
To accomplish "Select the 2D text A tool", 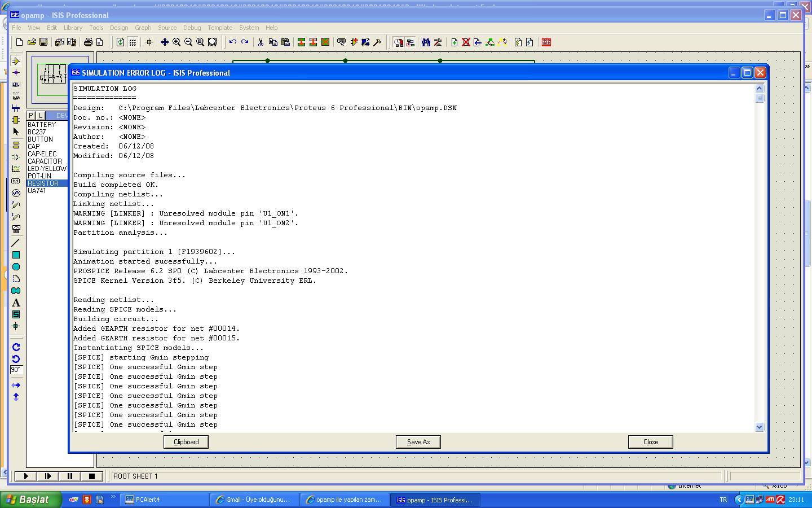I will tap(16, 303).
